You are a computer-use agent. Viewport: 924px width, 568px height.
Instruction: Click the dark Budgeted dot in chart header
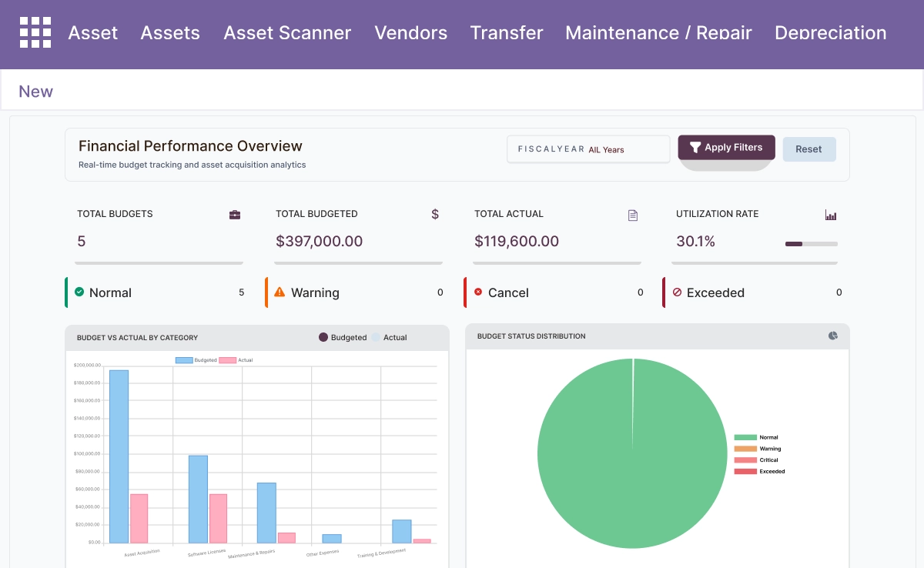(323, 337)
